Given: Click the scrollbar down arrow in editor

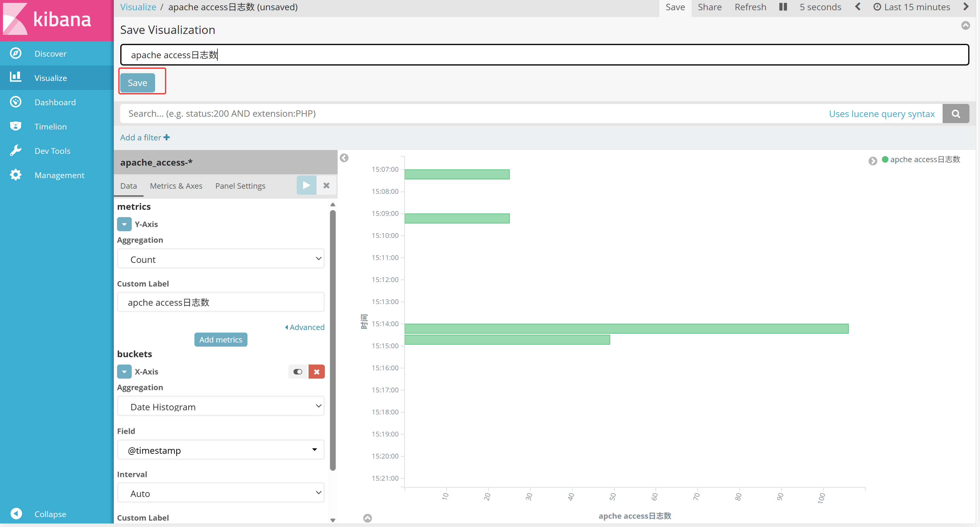Looking at the screenshot, I should click(333, 520).
